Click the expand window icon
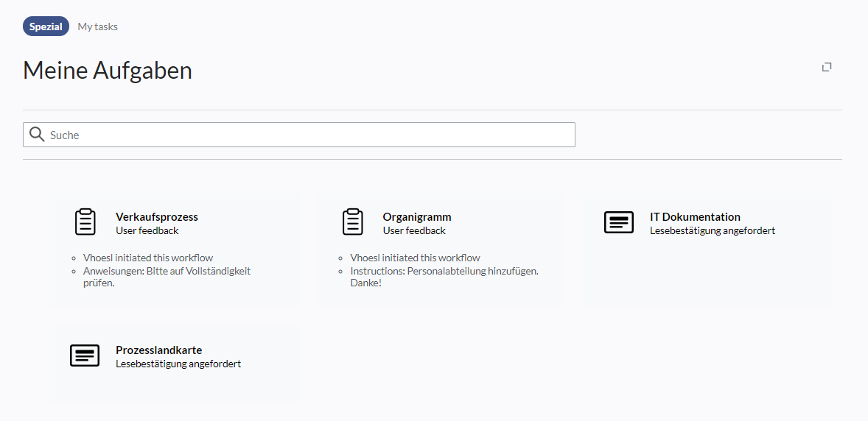The width and height of the screenshot is (868, 421). pyautogui.click(x=827, y=67)
